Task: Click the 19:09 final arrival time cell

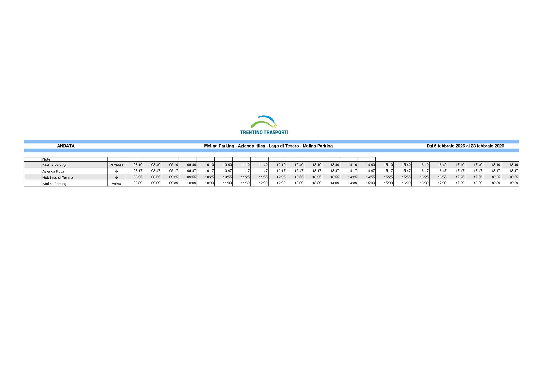Action: 513,183
